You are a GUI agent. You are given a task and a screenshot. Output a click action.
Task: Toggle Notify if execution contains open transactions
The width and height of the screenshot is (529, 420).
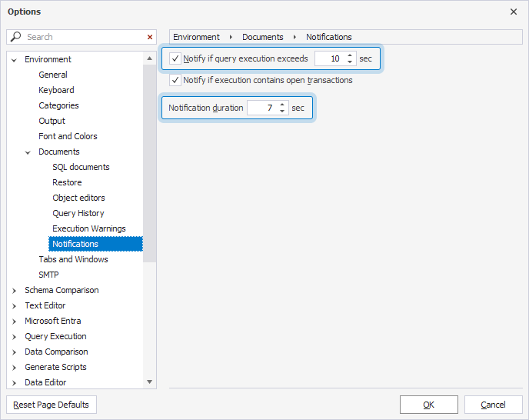(x=175, y=80)
